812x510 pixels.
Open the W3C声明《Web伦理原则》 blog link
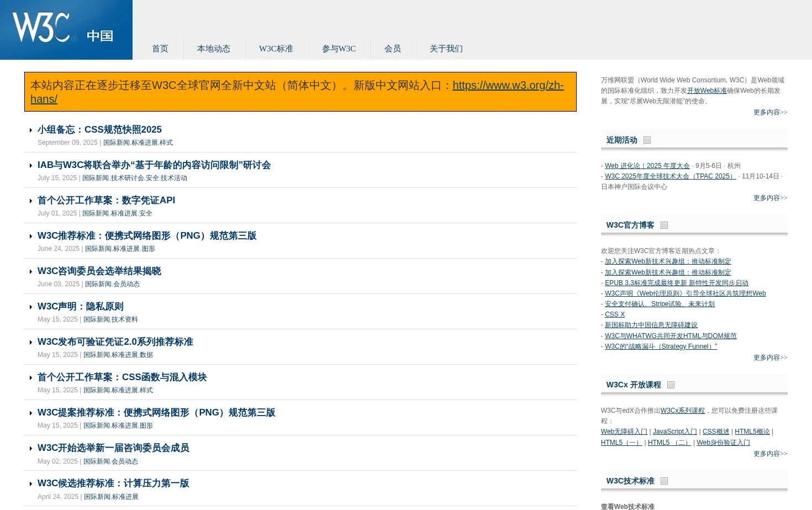tap(686, 293)
